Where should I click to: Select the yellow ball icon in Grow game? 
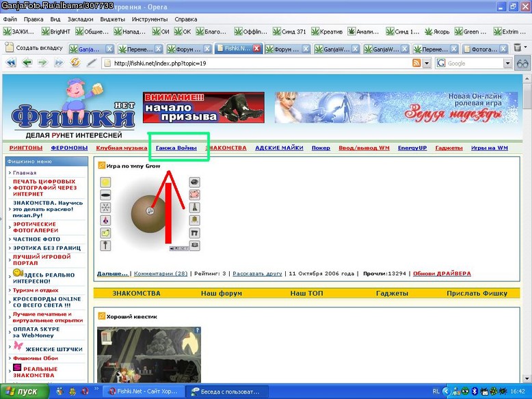tap(105, 182)
